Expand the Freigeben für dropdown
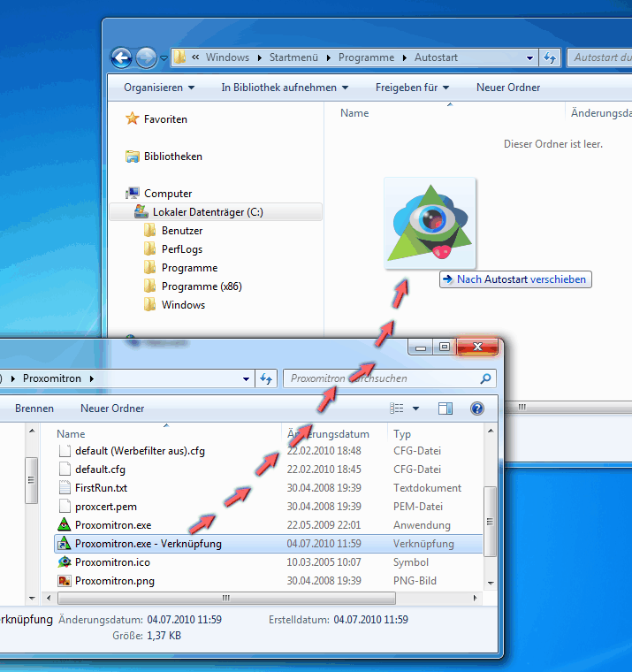Screen dimensions: 632x672 412,88
